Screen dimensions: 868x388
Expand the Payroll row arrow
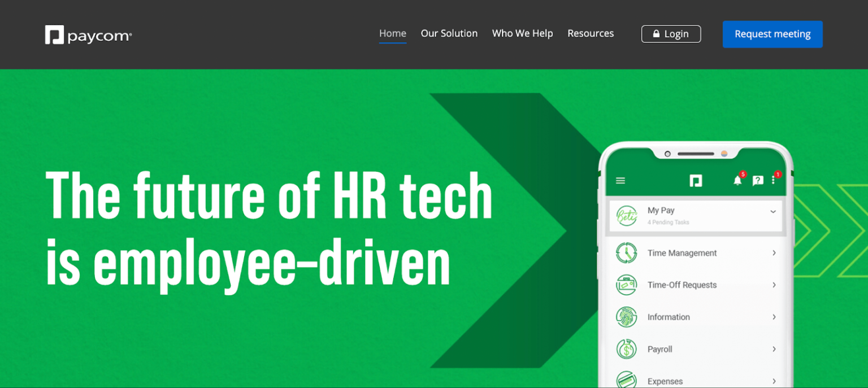[x=774, y=350]
